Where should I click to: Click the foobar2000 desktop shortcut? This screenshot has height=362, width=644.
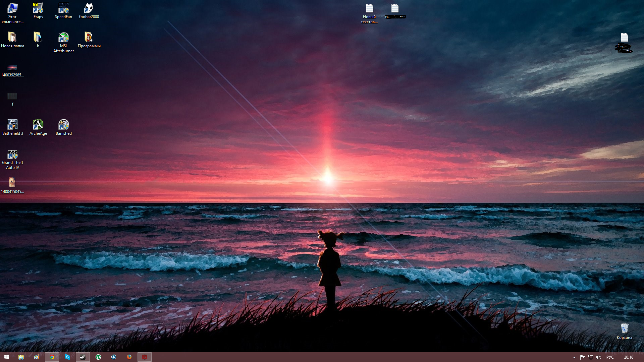(x=89, y=8)
